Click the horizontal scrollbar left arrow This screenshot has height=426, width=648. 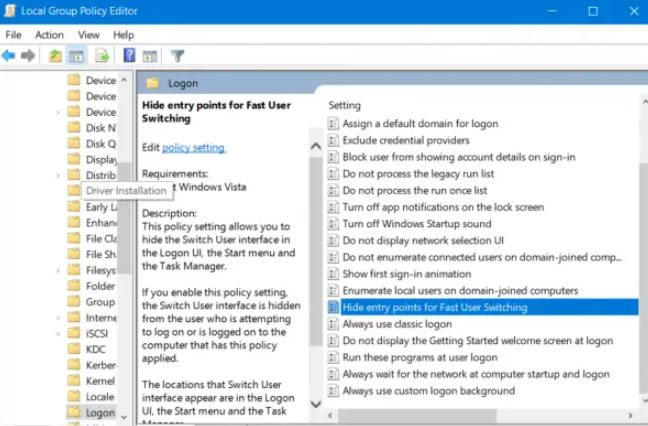click(330, 415)
